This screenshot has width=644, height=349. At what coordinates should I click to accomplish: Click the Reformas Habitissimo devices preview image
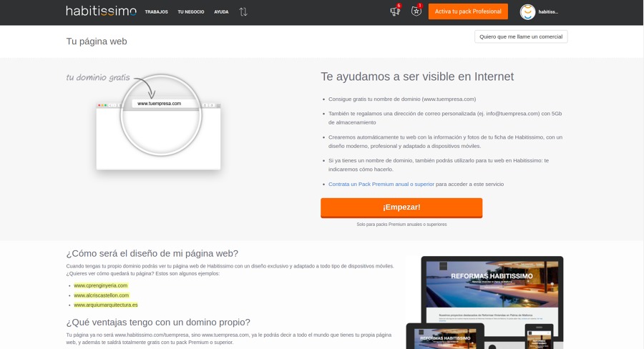tap(484, 303)
